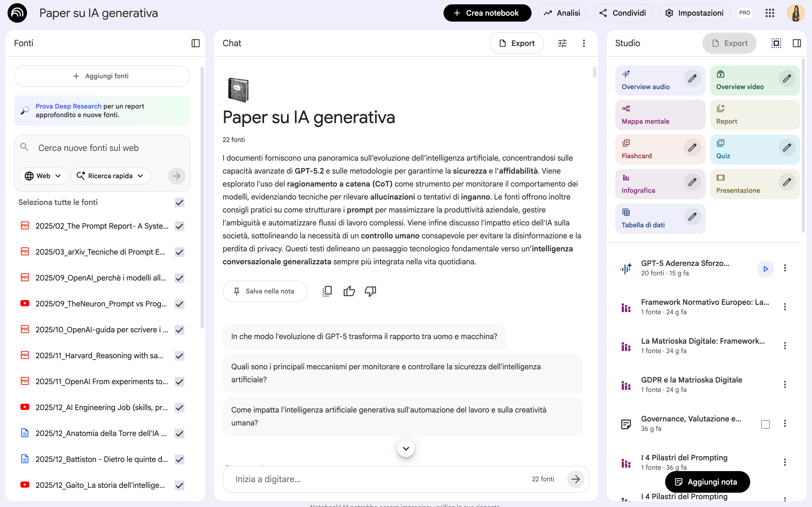Click the Aggiungi nota button

coord(708,482)
